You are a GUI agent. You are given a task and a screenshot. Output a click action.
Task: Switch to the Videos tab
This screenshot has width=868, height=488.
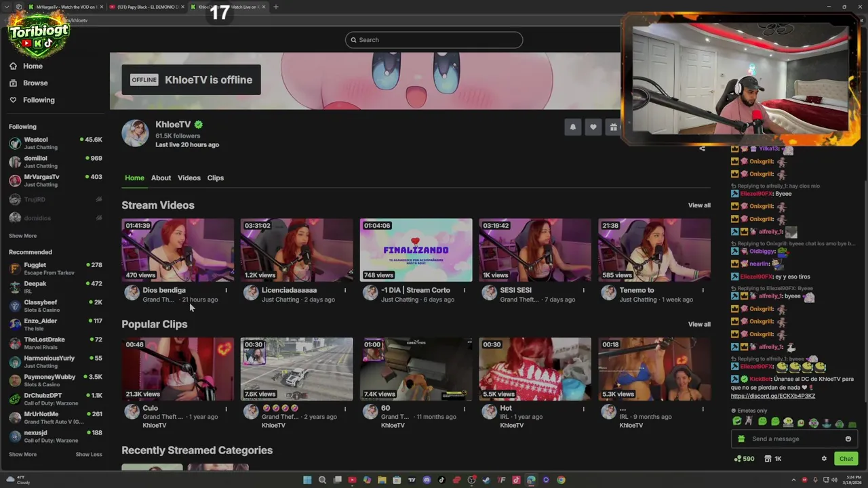tap(189, 178)
